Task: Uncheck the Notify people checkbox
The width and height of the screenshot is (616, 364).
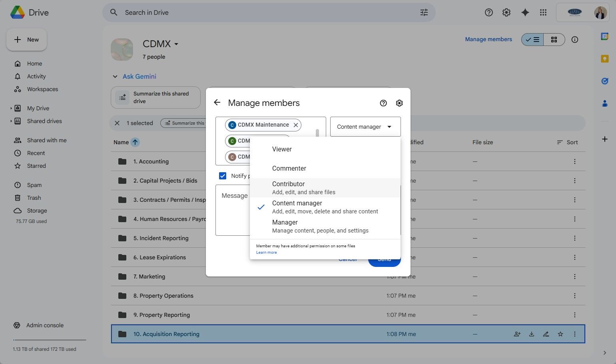Action: 223,176
